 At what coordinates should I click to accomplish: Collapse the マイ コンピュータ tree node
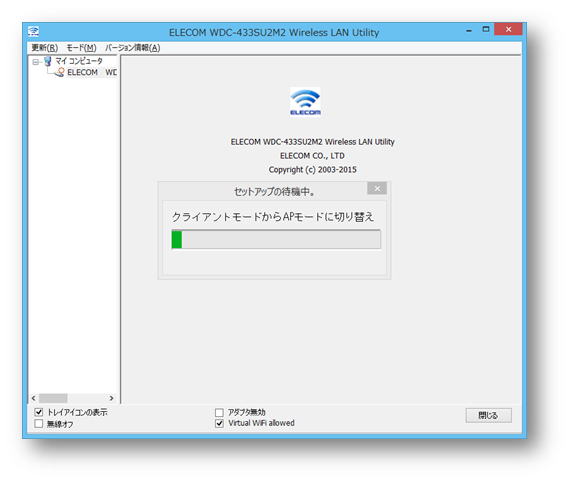[x=36, y=62]
